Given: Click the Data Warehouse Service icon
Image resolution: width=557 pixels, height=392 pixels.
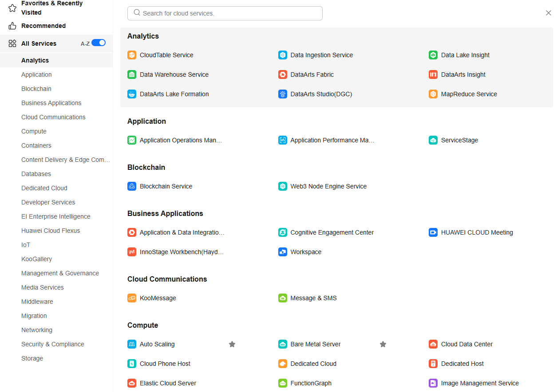Looking at the screenshot, I should point(132,74).
